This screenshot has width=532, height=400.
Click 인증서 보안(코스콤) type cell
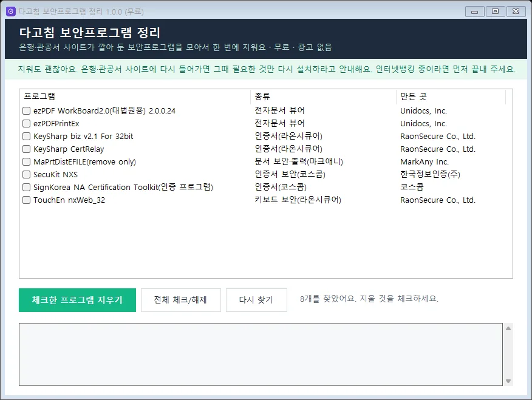click(290, 174)
